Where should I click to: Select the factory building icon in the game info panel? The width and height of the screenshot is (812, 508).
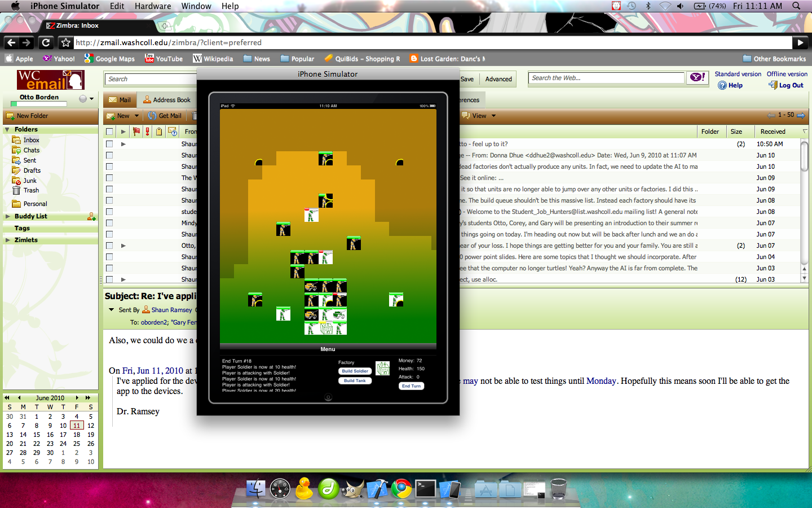[x=383, y=369]
